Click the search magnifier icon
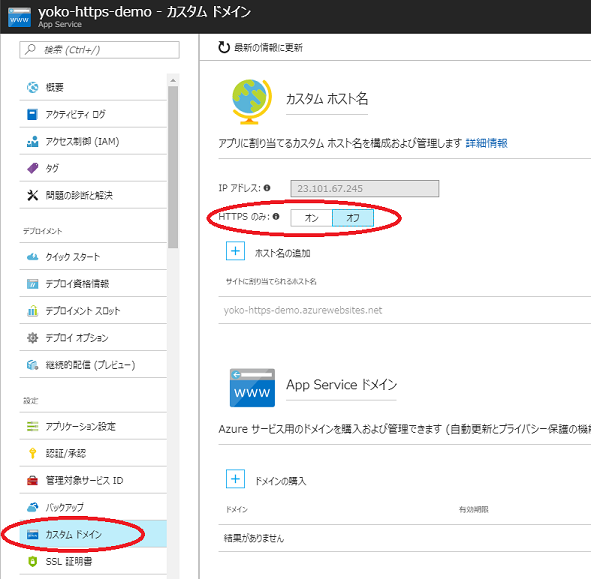 [x=30, y=49]
